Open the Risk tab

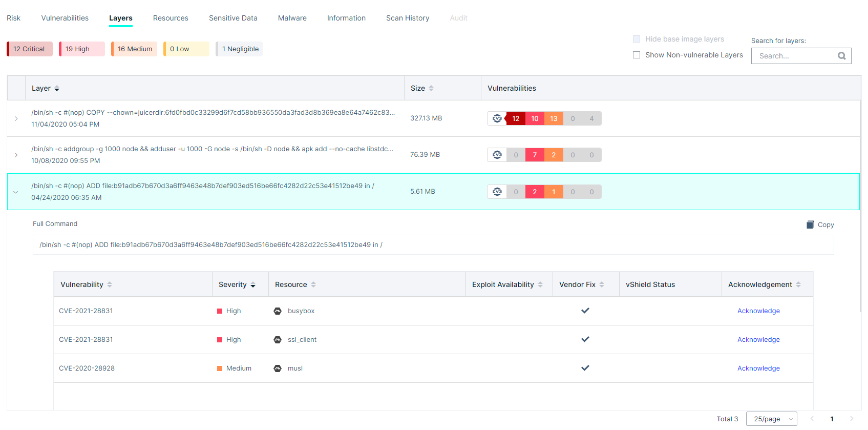pos(14,18)
